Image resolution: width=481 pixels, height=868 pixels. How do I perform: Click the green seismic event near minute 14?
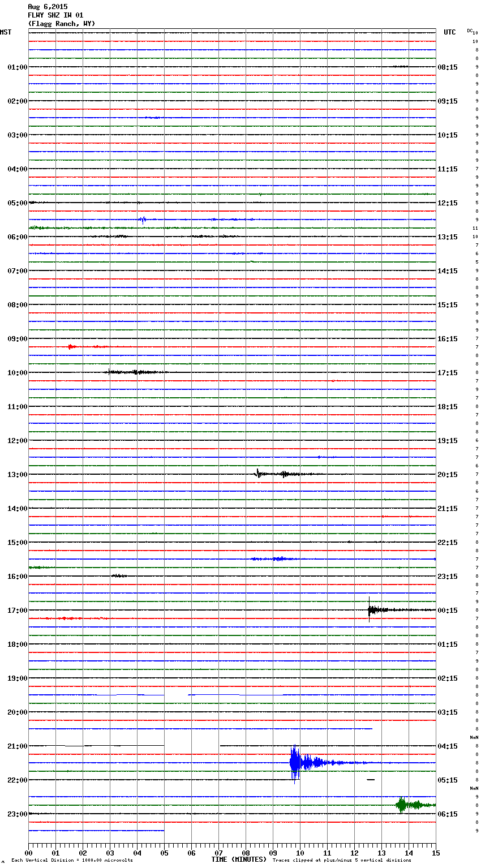tap(402, 805)
